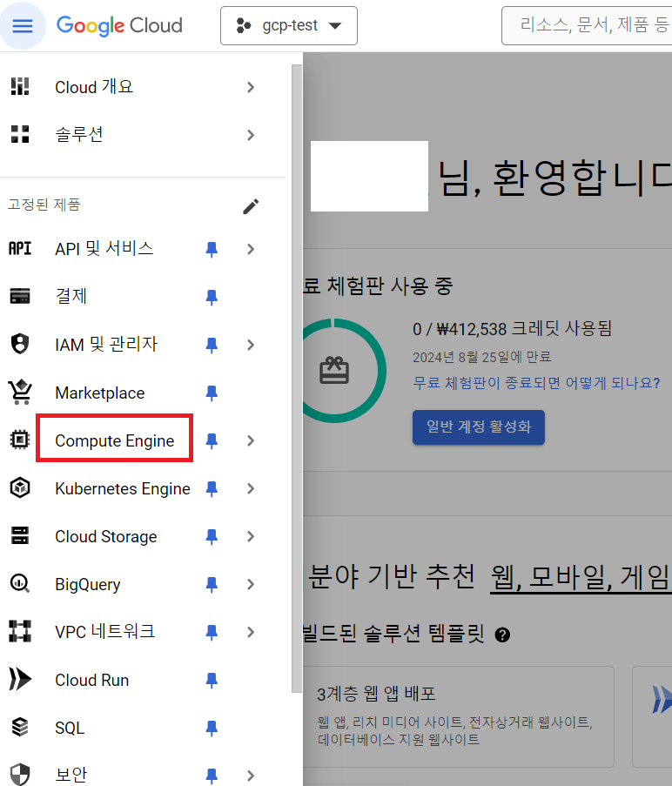Expand 보안 submenu arrow
672x786 pixels.
pyautogui.click(x=251, y=776)
